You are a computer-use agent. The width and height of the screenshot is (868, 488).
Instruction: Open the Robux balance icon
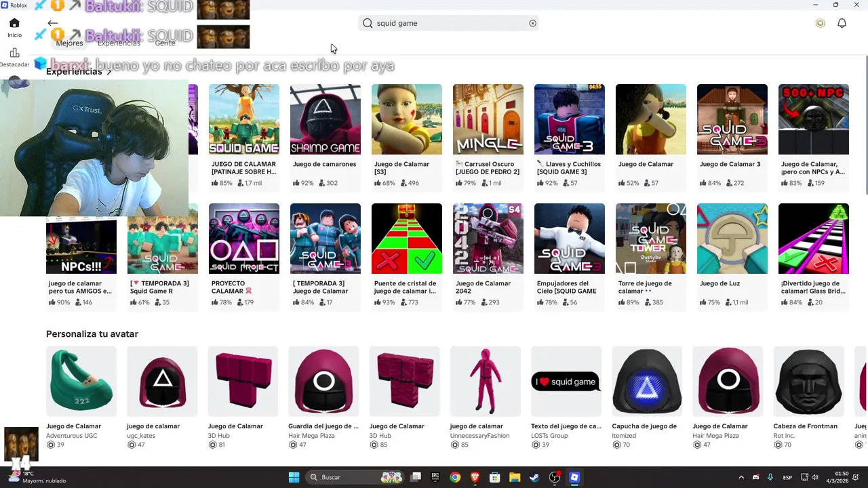point(820,23)
